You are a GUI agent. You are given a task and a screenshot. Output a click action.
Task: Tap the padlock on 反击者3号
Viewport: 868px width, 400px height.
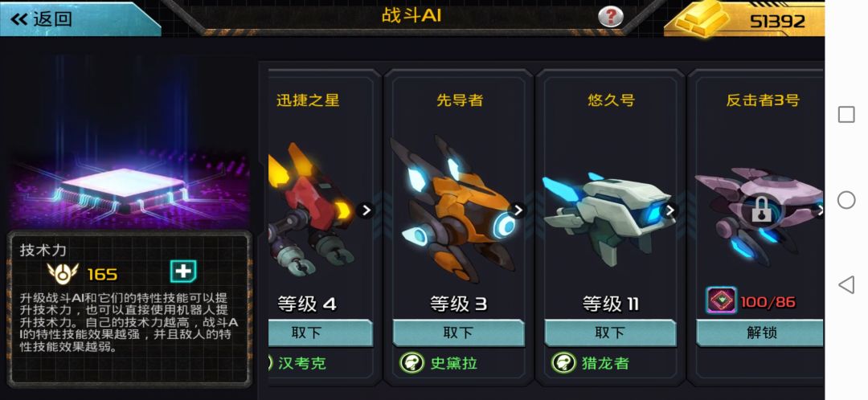point(762,210)
